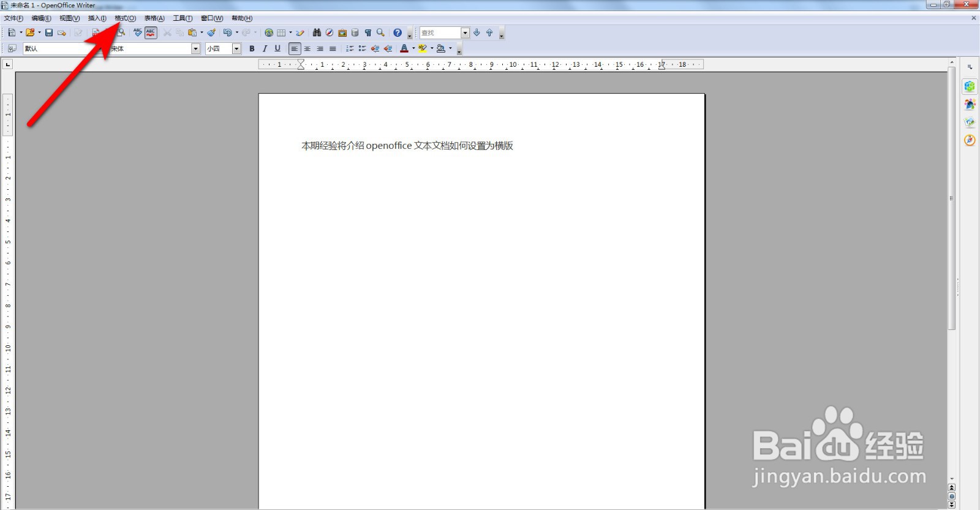
Task: Toggle numbered list on or off
Action: pyautogui.click(x=350, y=48)
